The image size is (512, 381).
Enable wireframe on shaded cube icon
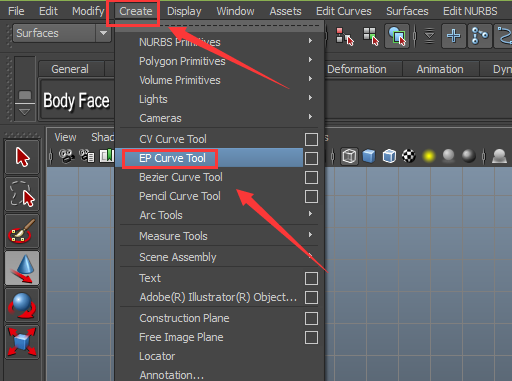click(x=389, y=156)
